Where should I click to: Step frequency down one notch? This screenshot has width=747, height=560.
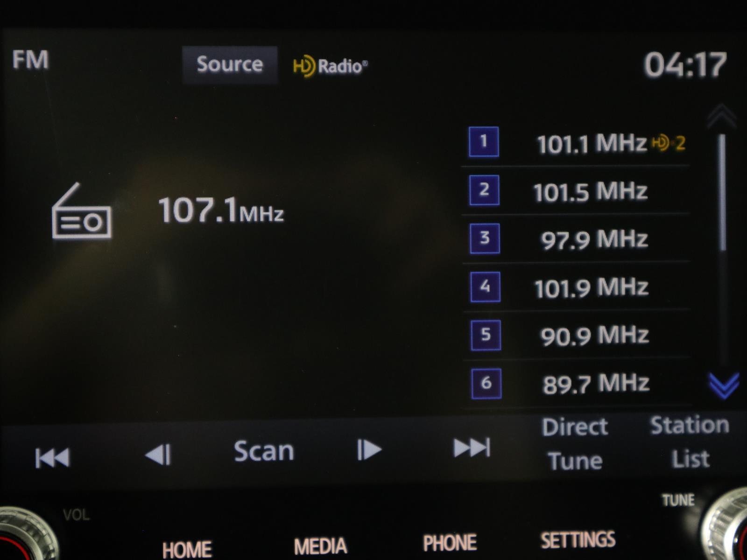tap(158, 454)
